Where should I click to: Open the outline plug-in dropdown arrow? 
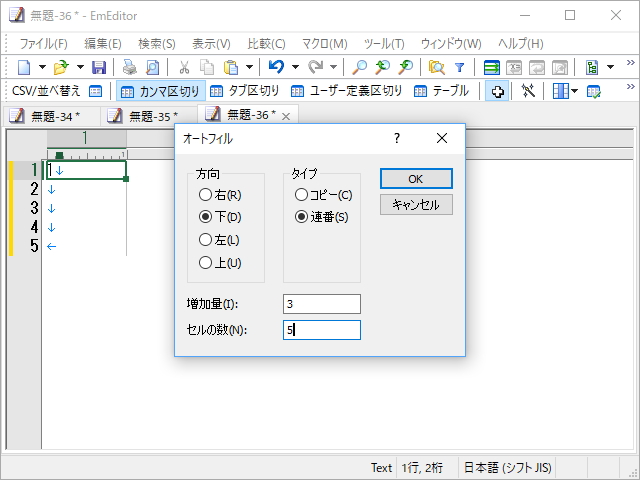pos(610,67)
